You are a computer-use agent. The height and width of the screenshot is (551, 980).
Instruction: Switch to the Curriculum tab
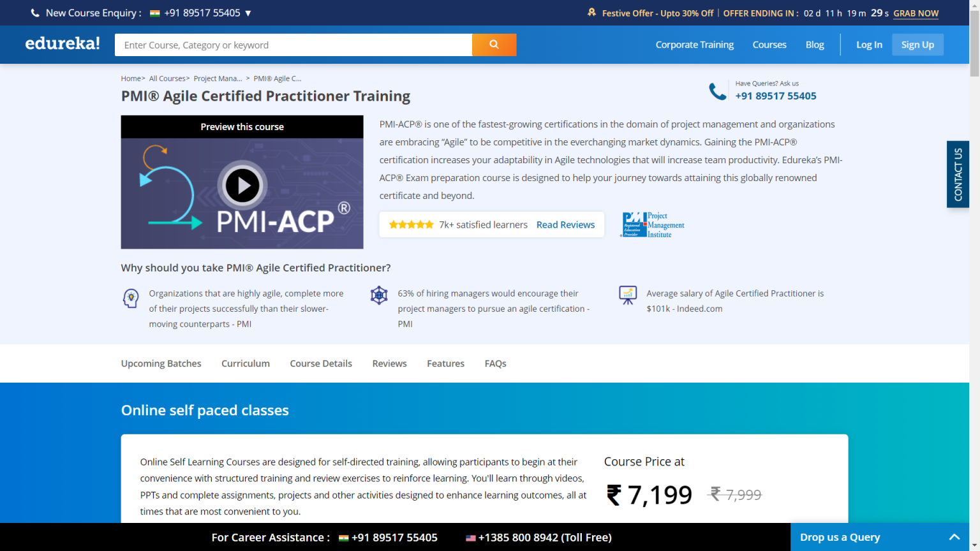click(246, 364)
